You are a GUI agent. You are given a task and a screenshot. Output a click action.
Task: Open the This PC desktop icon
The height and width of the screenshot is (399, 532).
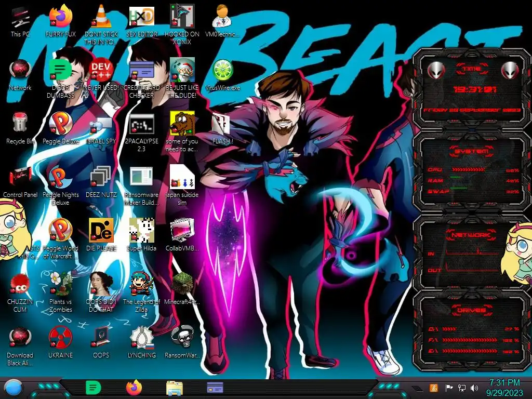point(20,16)
